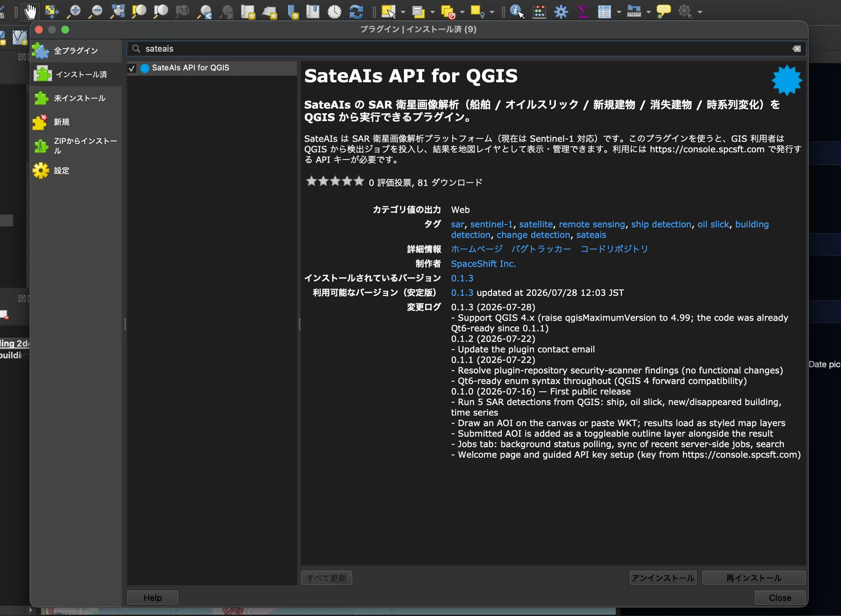Click the 'ship detection' tag link
The height and width of the screenshot is (616, 841).
coord(661,224)
